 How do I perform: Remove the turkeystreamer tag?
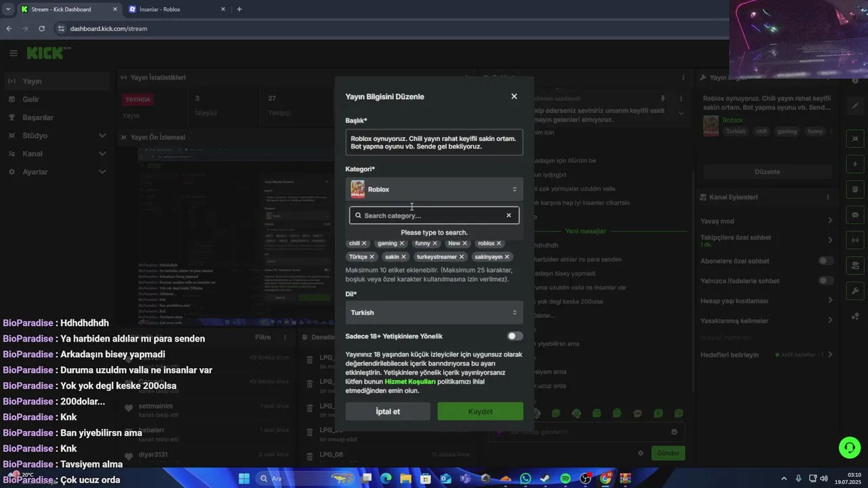pos(462,257)
